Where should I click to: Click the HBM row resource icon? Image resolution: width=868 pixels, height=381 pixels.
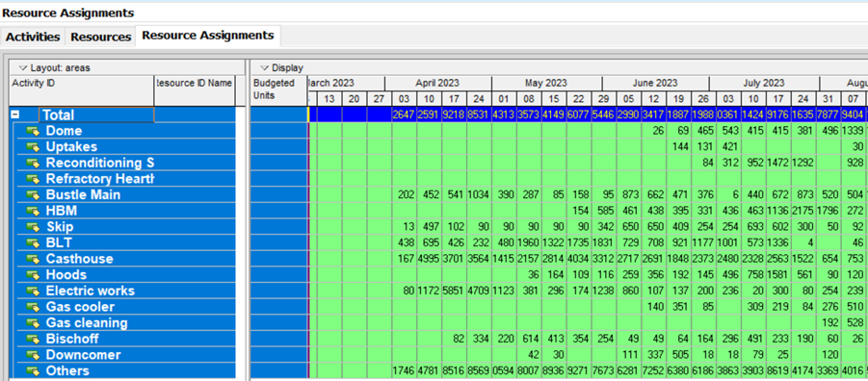coord(34,212)
